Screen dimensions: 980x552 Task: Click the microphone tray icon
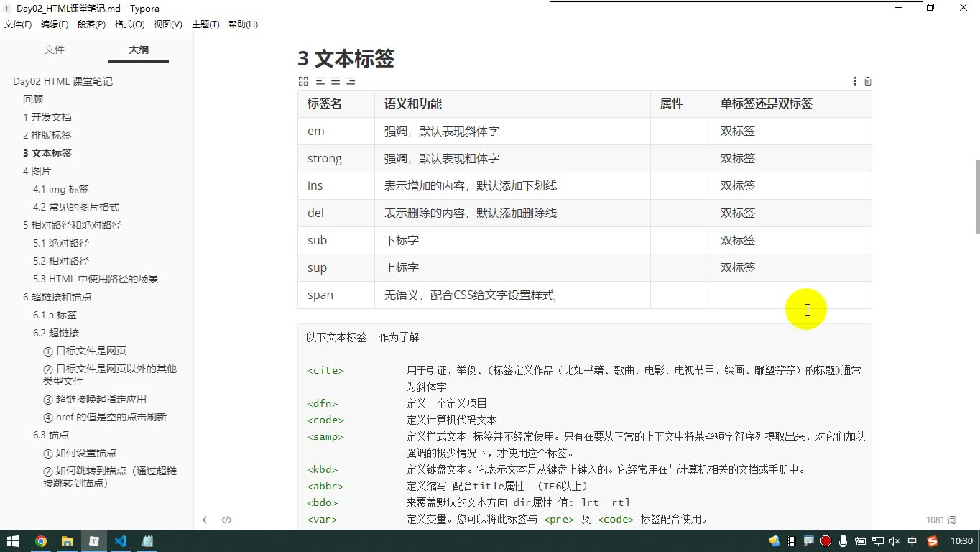point(843,541)
